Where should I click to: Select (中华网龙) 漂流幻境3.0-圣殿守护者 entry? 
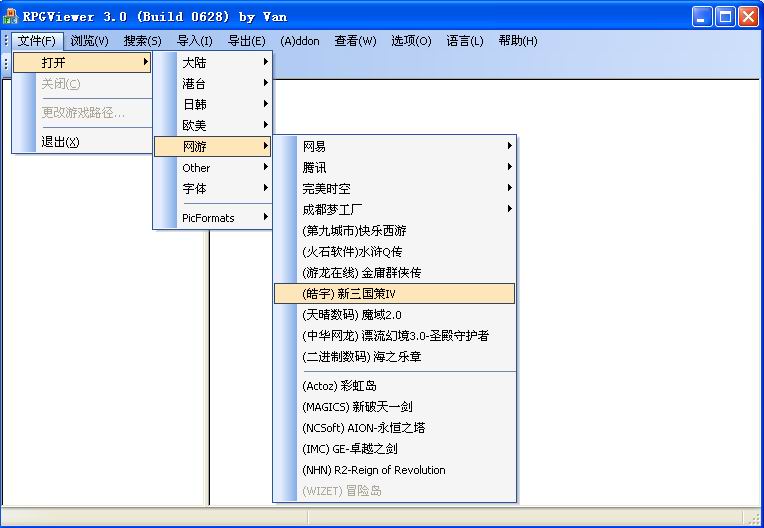click(394, 336)
